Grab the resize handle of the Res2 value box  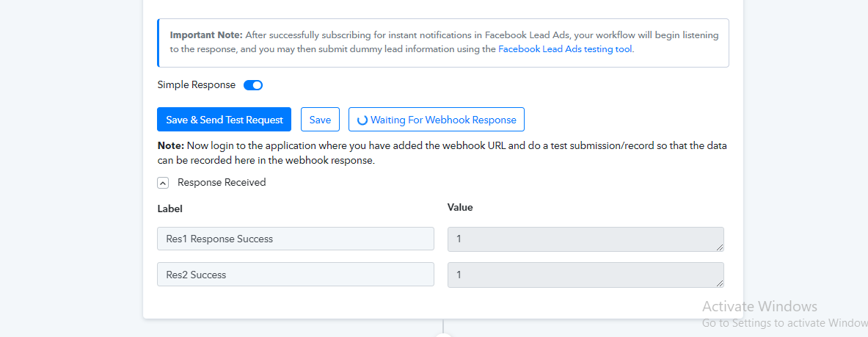tap(720, 283)
